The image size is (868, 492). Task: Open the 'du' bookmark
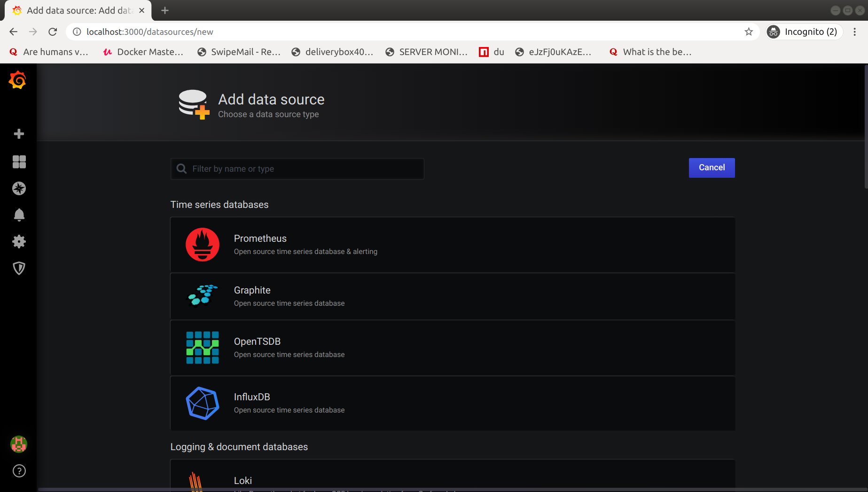[x=492, y=52]
